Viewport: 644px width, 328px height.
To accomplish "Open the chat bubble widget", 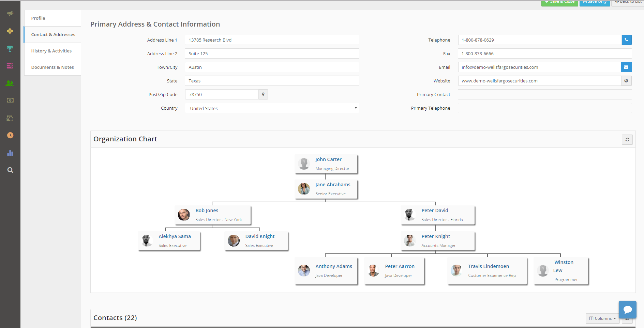I will [x=628, y=310].
